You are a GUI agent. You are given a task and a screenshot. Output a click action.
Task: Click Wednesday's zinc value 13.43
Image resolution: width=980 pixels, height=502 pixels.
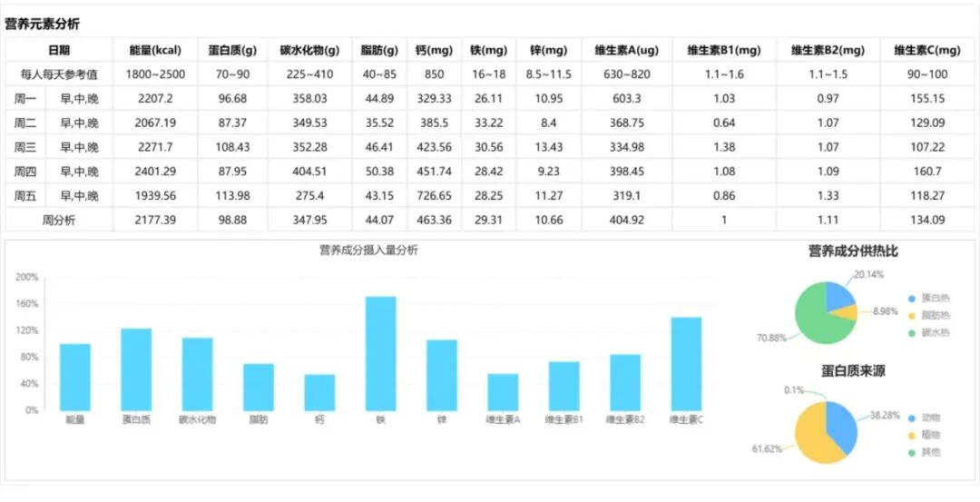[x=549, y=148]
